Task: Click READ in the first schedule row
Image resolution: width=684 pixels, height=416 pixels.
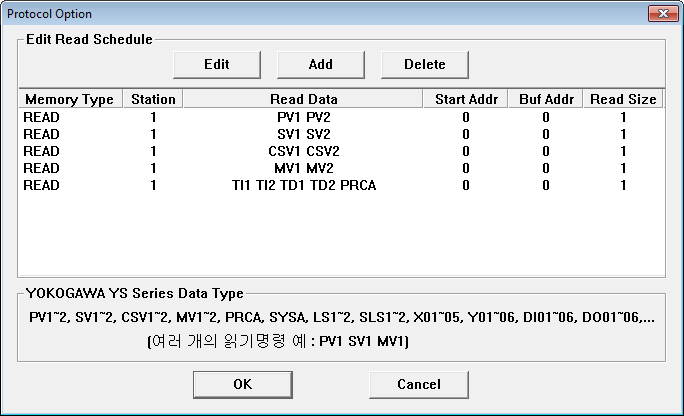Action: [x=41, y=117]
